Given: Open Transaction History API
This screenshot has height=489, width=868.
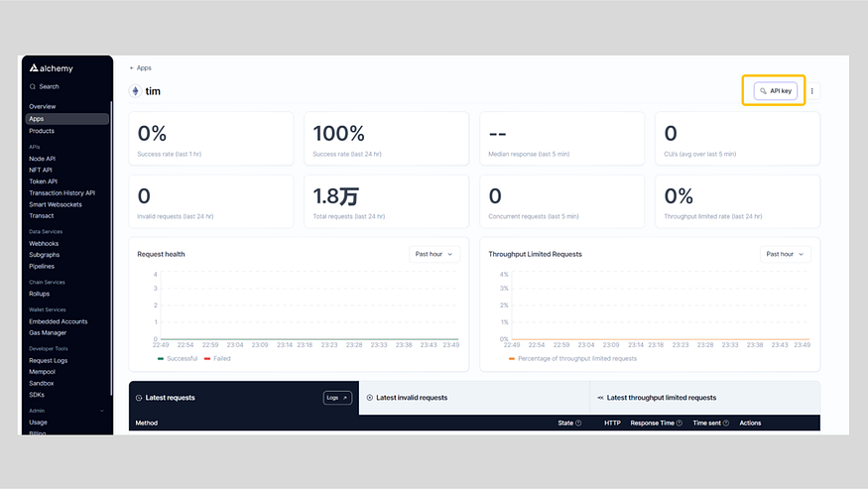Looking at the screenshot, I should point(62,193).
